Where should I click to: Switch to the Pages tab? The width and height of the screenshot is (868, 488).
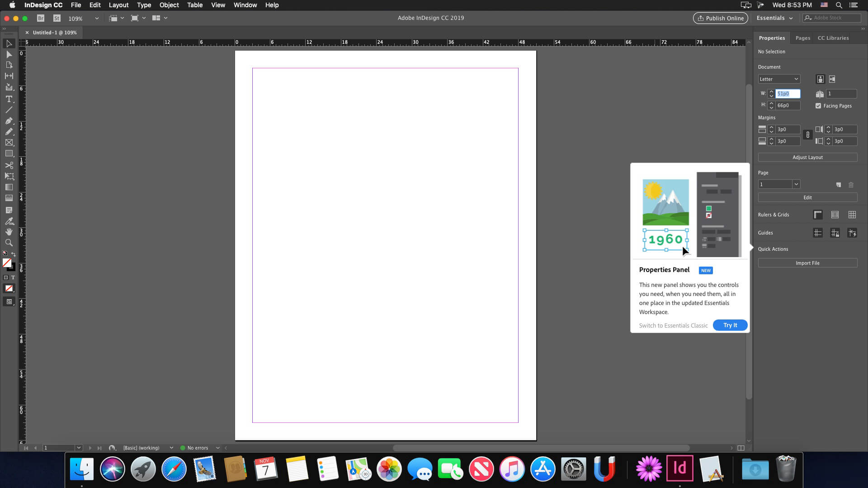pyautogui.click(x=802, y=38)
